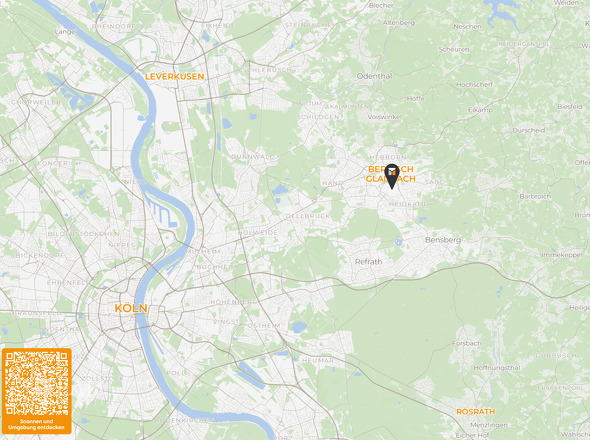Click the Dellbrück district label
Image resolution: width=590 pixels, height=440 pixels.
tap(308, 216)
